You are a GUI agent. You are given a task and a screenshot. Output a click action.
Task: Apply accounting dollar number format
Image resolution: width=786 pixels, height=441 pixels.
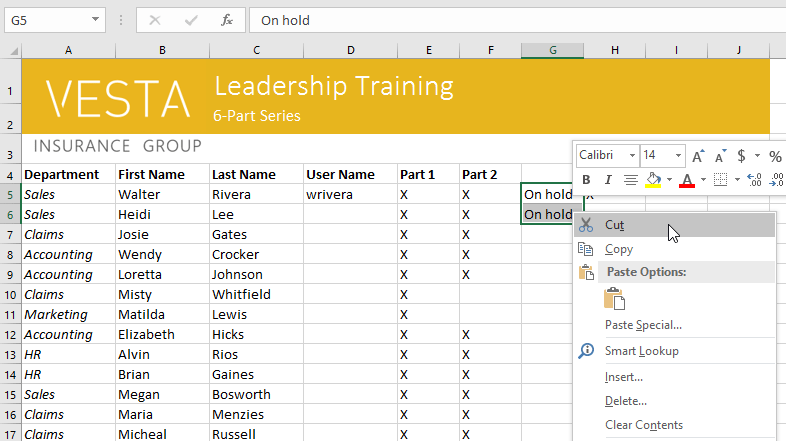pos(741,156)
